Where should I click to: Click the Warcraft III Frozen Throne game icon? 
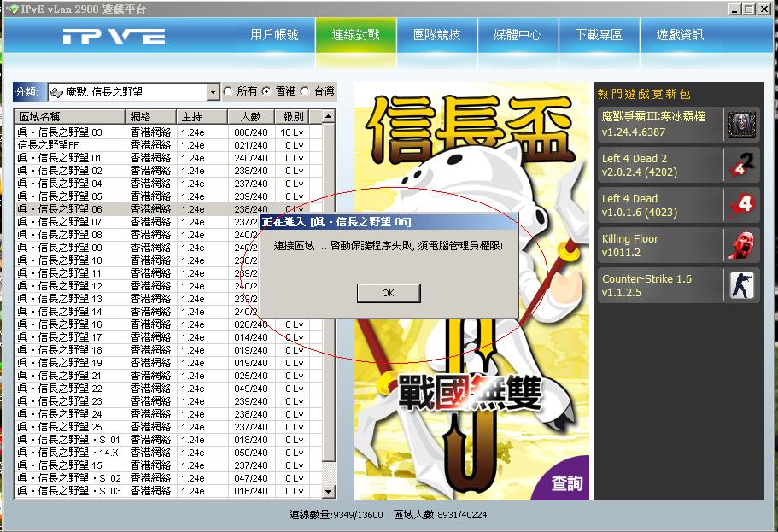coord(742,125)
